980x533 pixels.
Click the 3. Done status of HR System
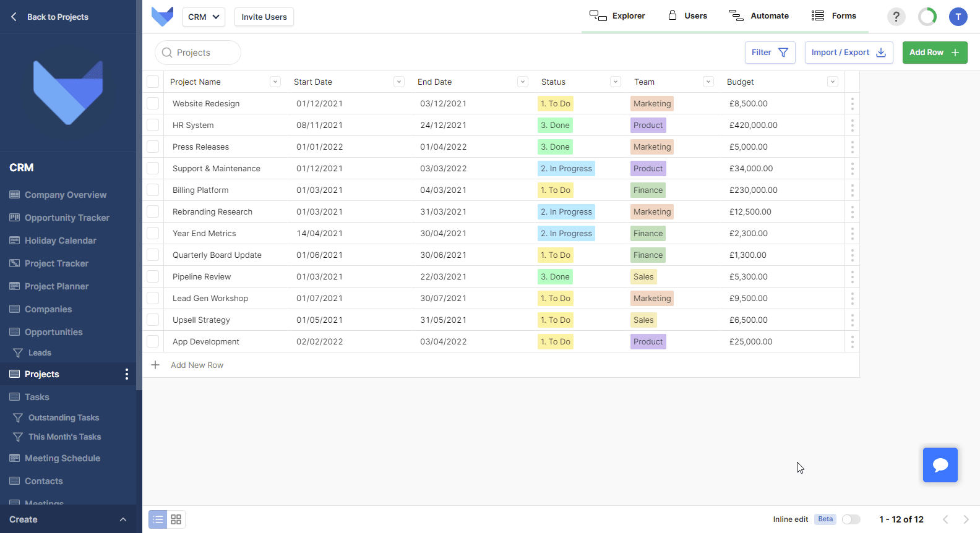pos(555,126)
